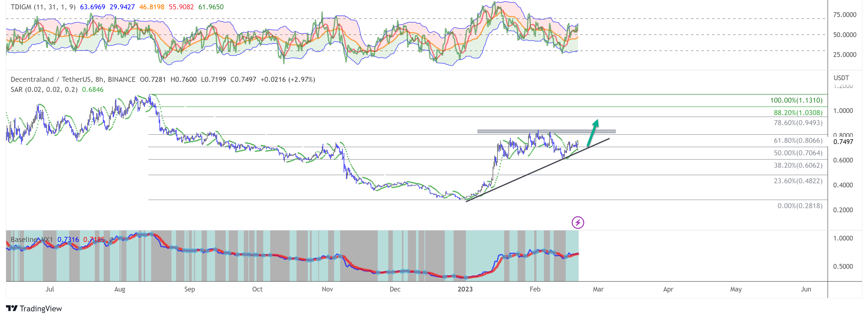Click the Apr label on time axis
This screenshot has width=868, height=319.
pyautogui.click(x=668, y=289)
